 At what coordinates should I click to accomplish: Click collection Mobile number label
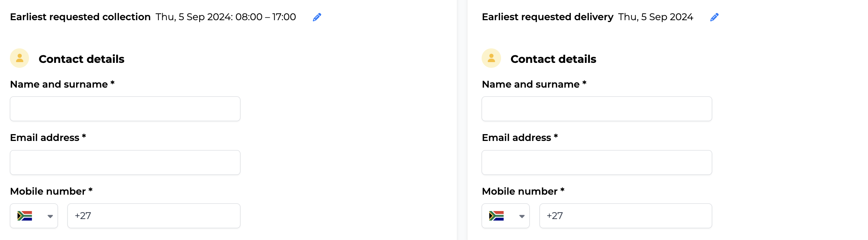point(51,191)
